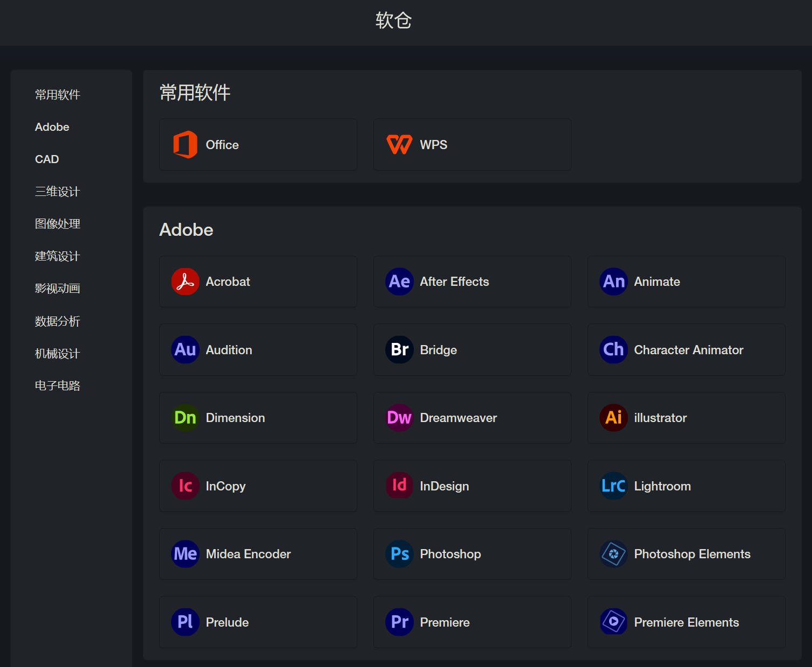
Task: Click the Illustrator Ai icon
Action: [613, 418]
